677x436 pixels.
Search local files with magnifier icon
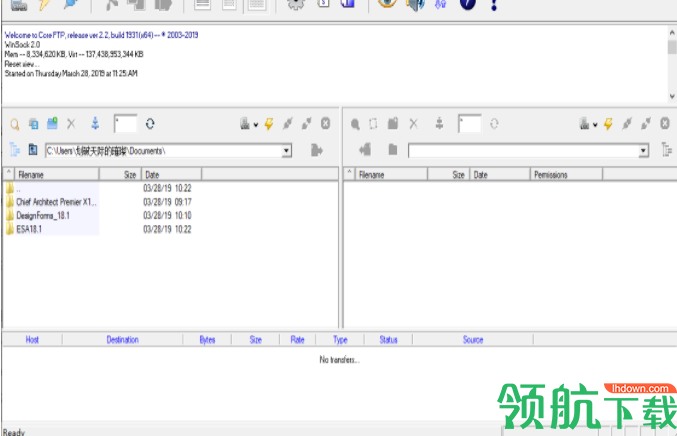14,124
